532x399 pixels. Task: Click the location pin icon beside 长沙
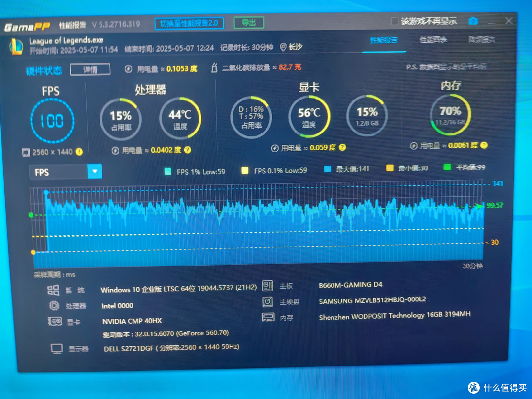click(283, 47)
